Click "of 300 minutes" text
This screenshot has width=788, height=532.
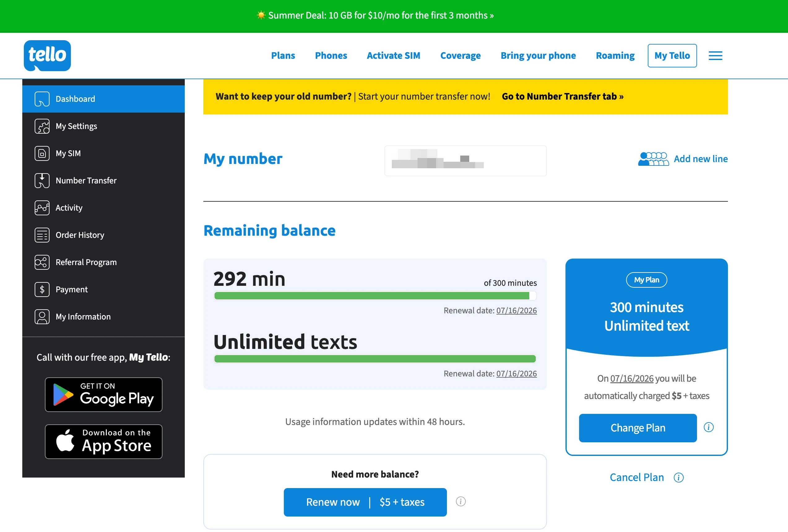(x=510, y=283)
